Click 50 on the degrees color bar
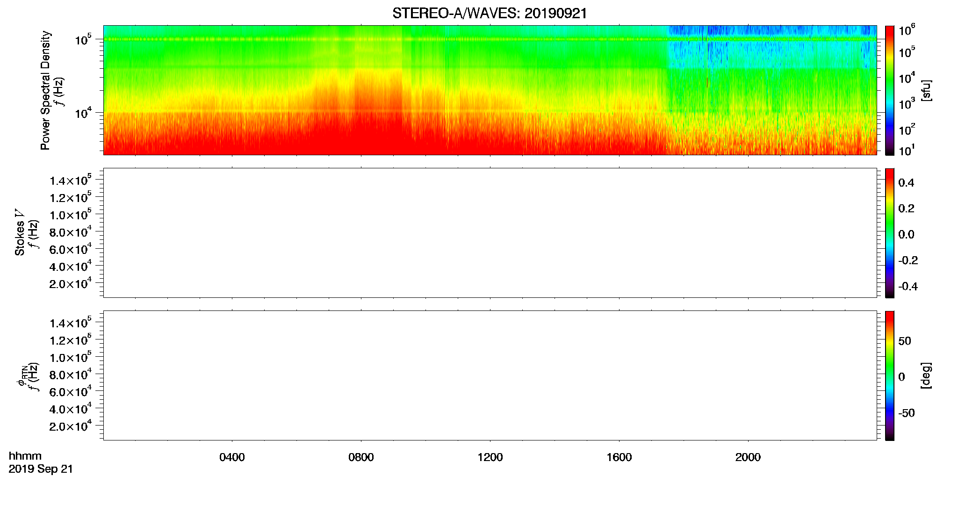This screenshot has width=980, height=505. (x=905, y=341)
